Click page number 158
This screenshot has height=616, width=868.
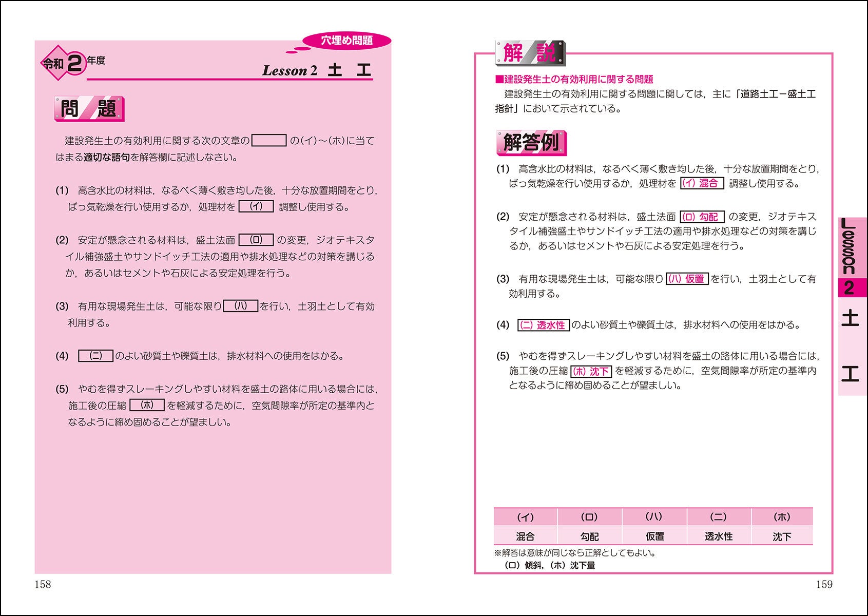tap(43, 584)
